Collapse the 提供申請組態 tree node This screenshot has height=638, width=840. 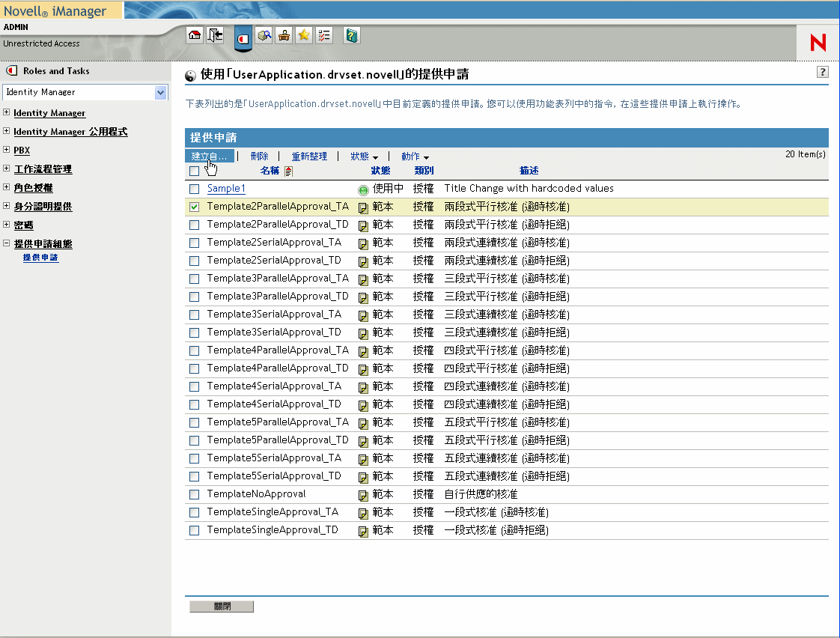coord(7,244)
